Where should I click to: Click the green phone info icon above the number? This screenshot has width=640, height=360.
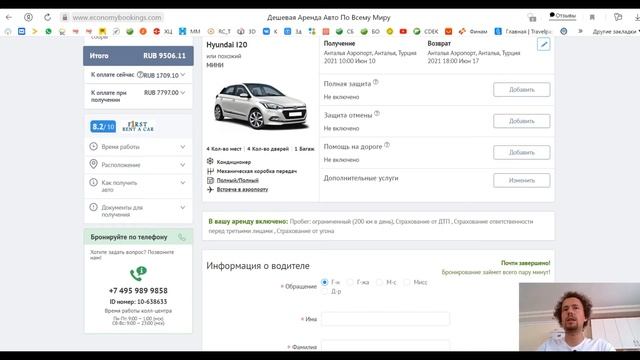[x=138, y=273]
